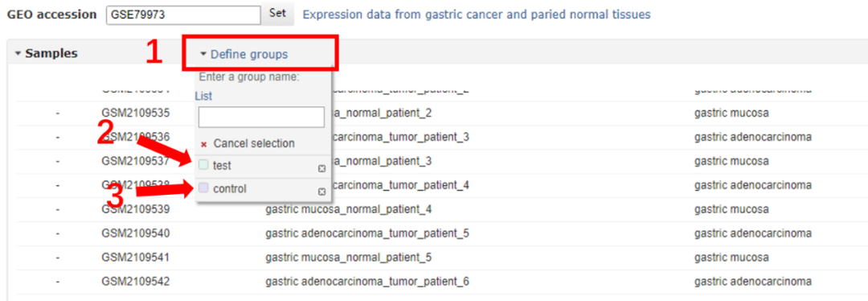
Task: Click the red x next to Cancel selection
Action: point(203,144)
